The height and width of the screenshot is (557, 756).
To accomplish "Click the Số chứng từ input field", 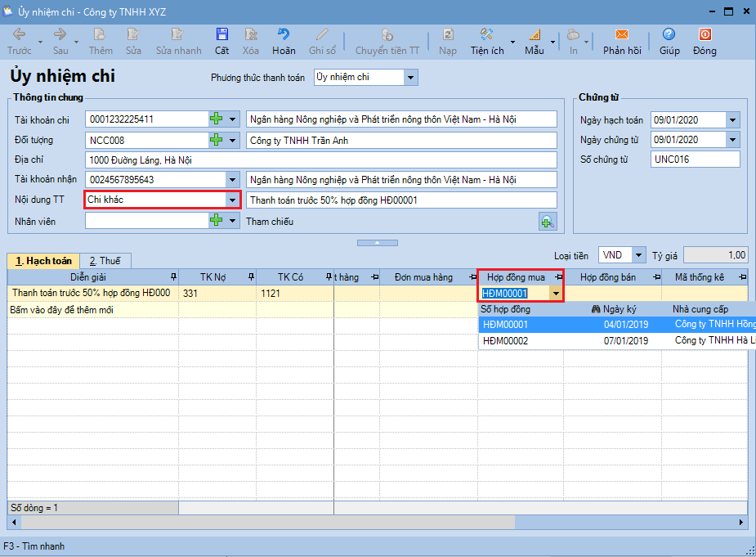I will 695,159.
